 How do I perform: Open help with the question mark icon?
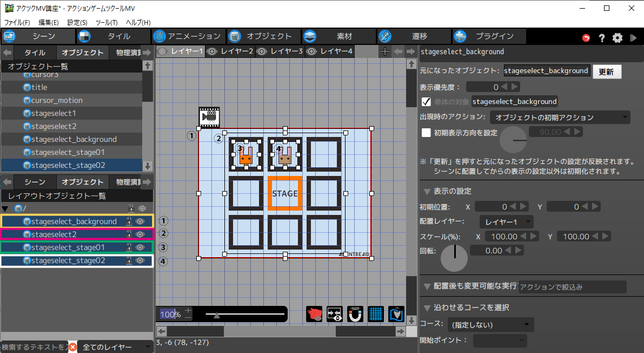[601, 37]
